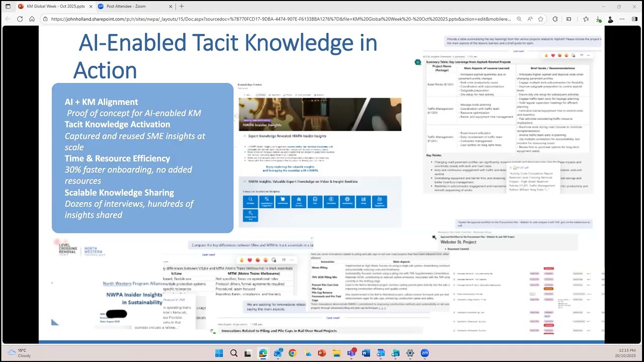Image resolution: width=644 pixels, height=362 pixels.
Task: Click the slide title AI-Enabled Tacit Knowledge in Action
Action: tap(225, 56)
